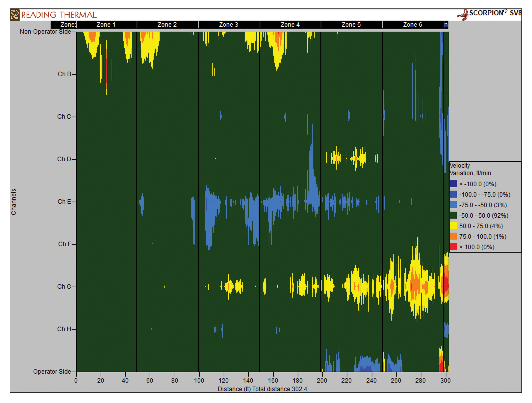Click the '200' distance tick label
532x403 pixels.
[x=322, y=381]
